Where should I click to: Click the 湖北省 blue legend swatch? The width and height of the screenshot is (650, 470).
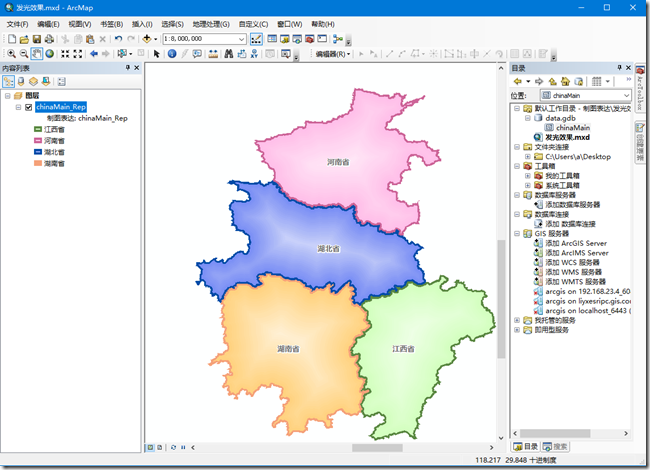[38, 152]
